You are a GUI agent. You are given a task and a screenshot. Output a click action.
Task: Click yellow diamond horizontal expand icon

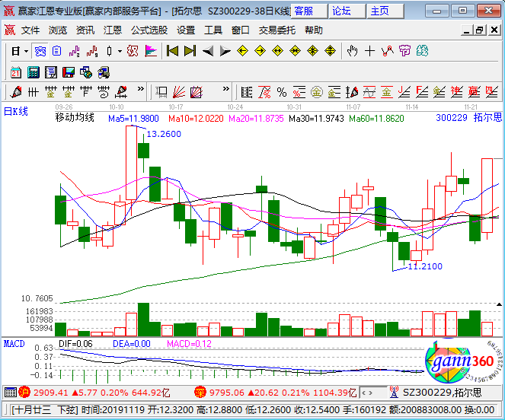tap(277, 51)
